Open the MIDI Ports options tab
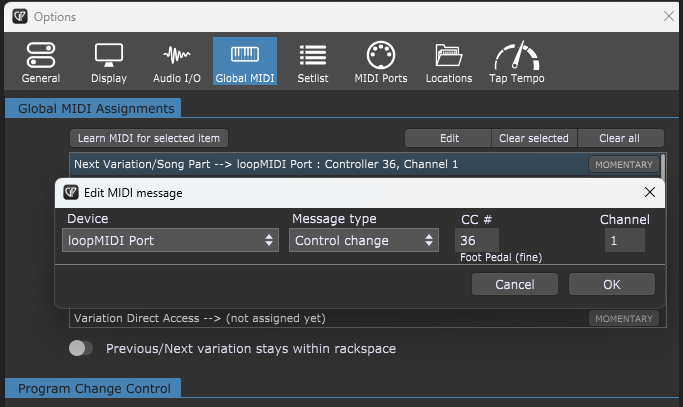The width and height of the screenshot is (683, 407). tap(380, 62)
